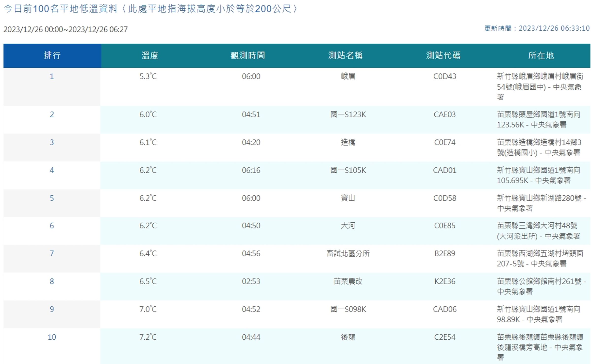Image resolution: width=591 pixels, height=364 pixels.
Task: Click the 觀測時間 column header
Action: [248, 56]
